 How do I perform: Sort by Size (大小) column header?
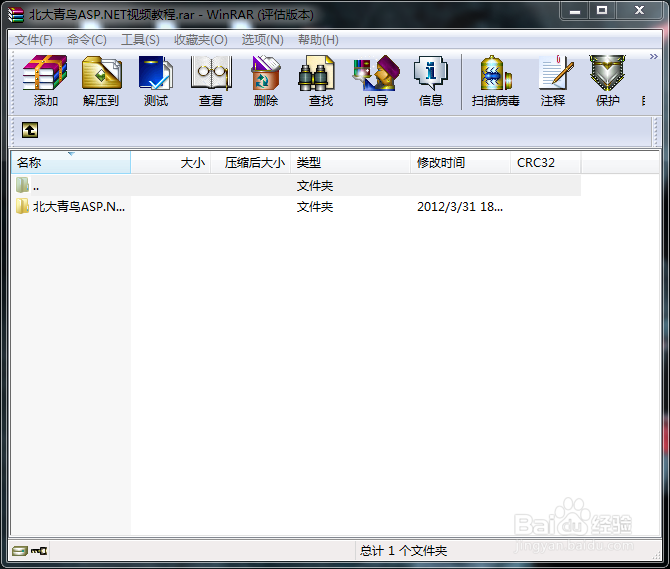(170, 162)
